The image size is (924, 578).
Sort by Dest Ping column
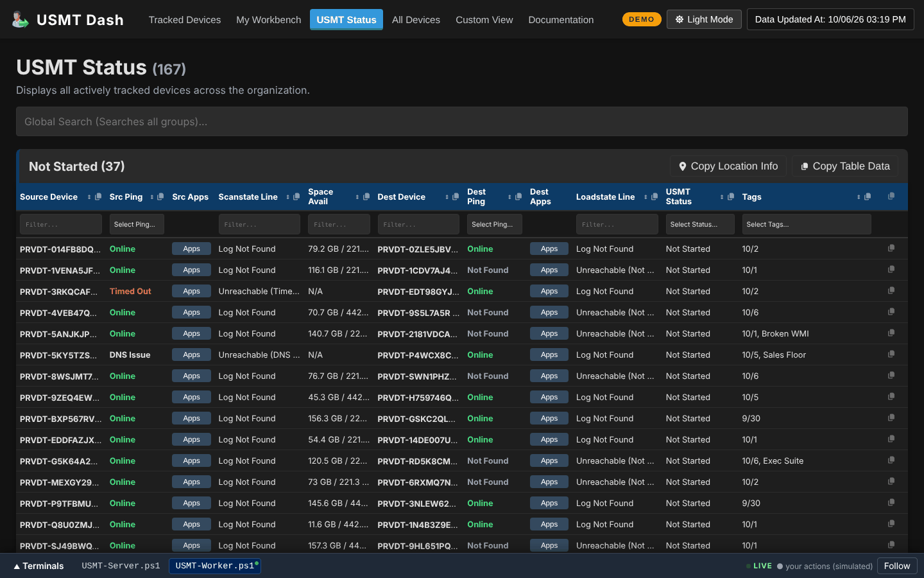click(x=510, y=197)
